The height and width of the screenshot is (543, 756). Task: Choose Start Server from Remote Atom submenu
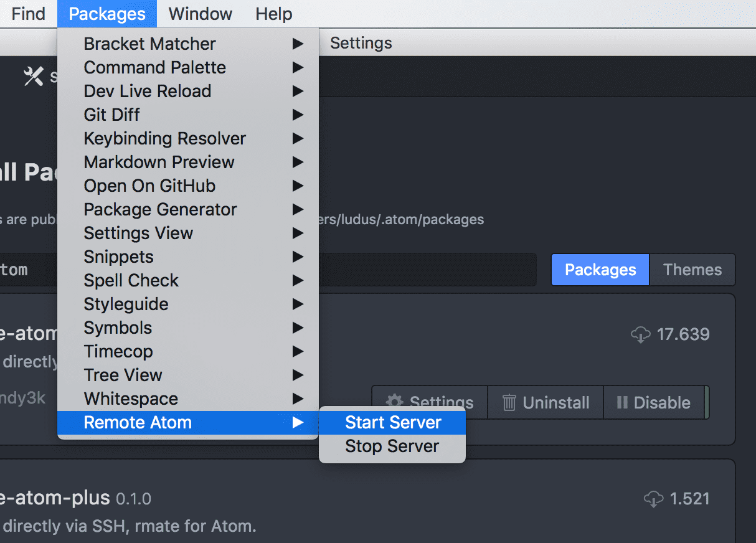[392, 422]
